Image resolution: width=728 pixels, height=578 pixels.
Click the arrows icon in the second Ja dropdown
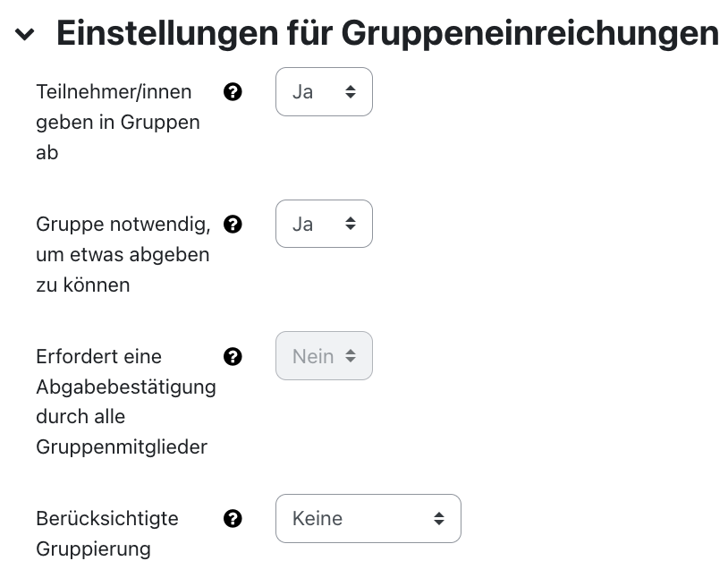tap(351, 224)
